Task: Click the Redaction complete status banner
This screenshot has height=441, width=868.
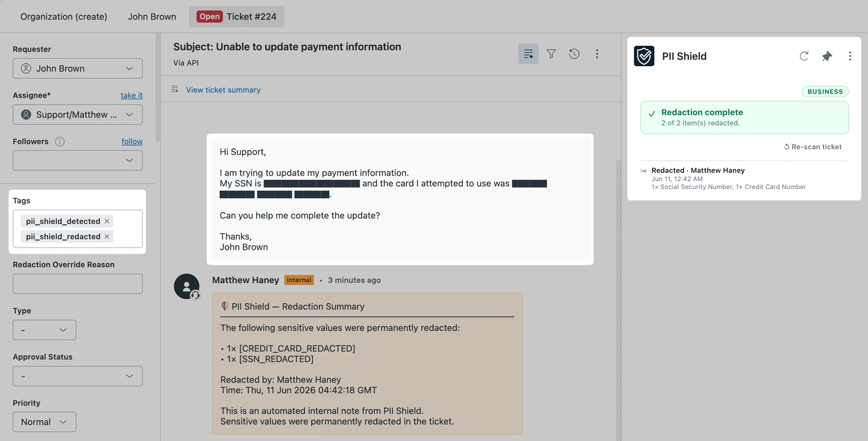Action: (744, 117)
